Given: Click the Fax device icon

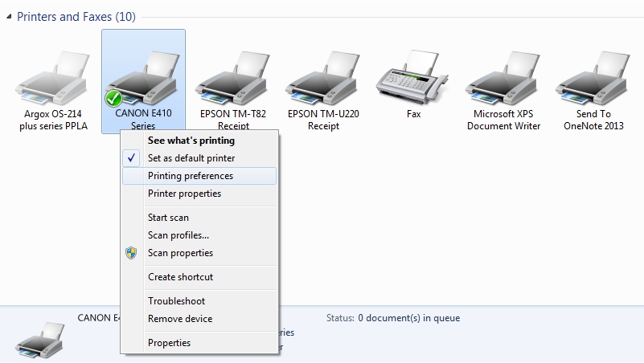Looking at the screenshot, I should click(413, 79).
